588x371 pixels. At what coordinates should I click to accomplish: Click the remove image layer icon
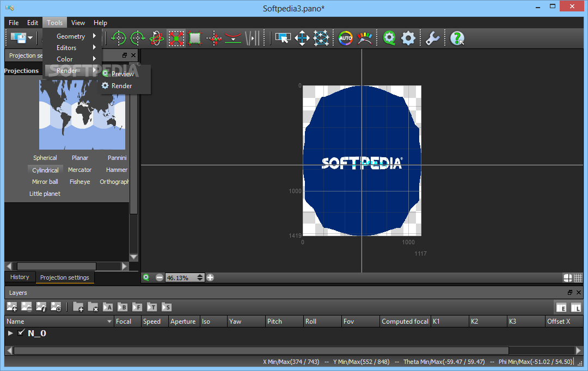(26, 307)
